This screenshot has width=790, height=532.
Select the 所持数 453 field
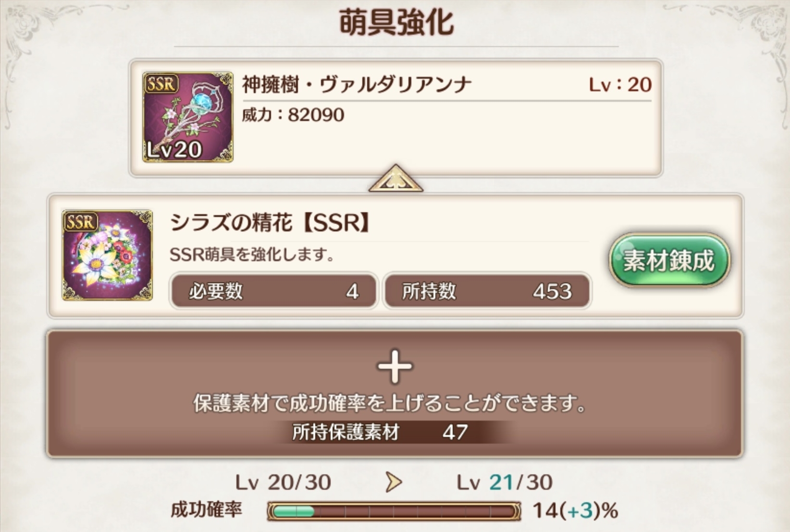487,291
